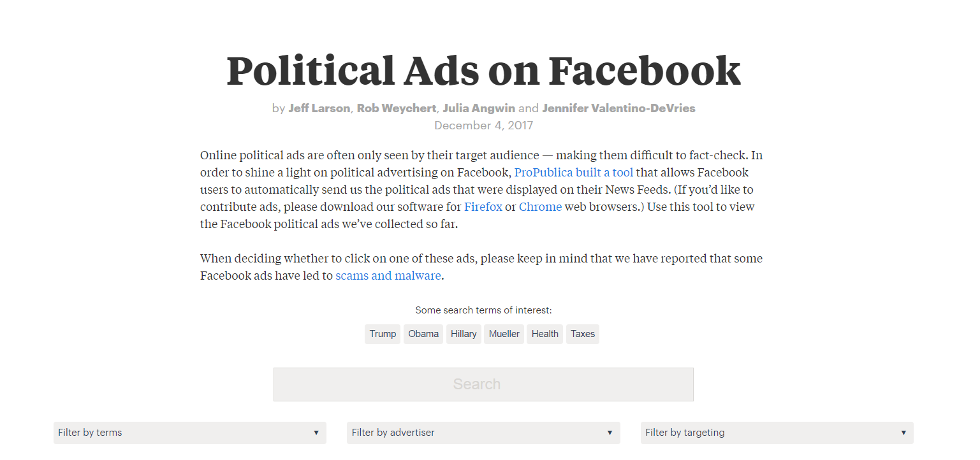
Task: Click the Mueller search term chip
Action: [x=504, y=334]
